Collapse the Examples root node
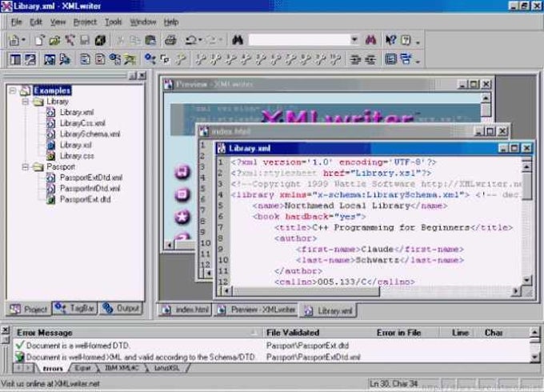The image size is (544, 392). 13,91
